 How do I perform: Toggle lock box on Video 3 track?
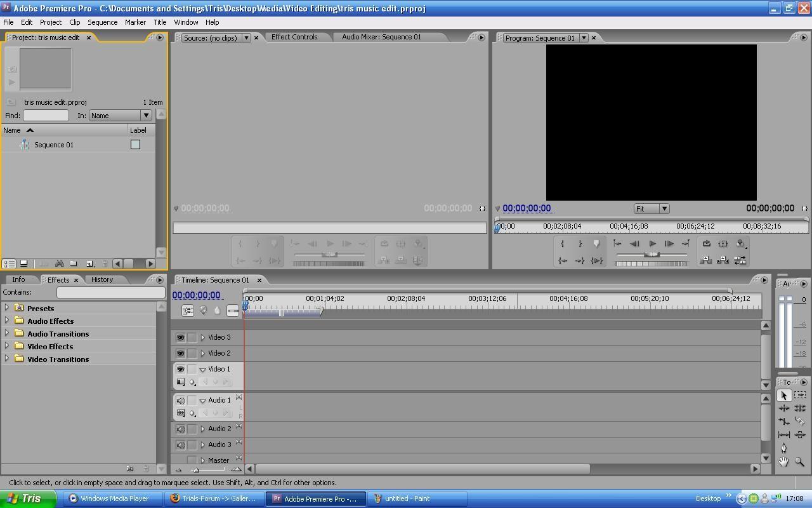tap(192, 338)
